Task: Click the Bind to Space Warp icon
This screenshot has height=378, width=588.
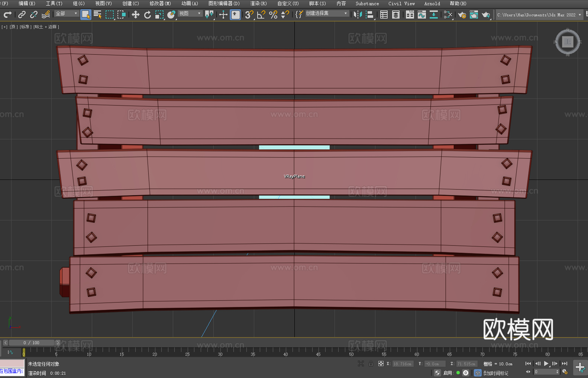Action: [46, 14]
